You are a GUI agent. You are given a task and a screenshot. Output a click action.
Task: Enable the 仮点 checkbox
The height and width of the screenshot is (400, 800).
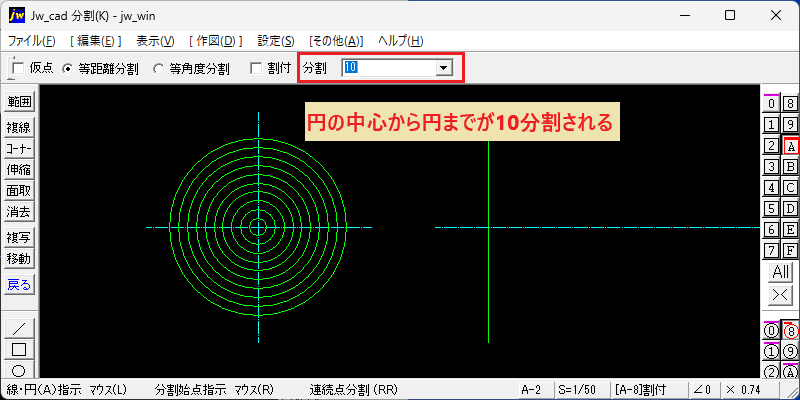(x=18, y=68)
